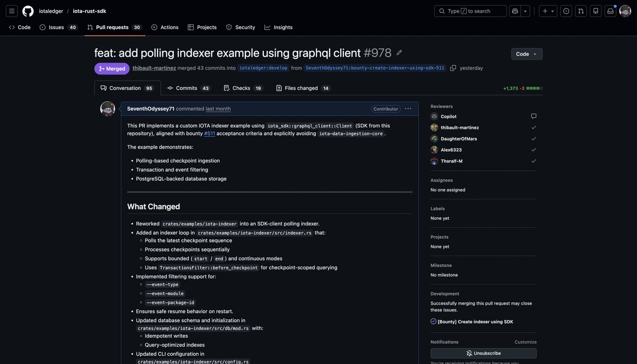Click the What Changed heading
637x364 pixels.
pyautogui.click(x=153, y=206)
